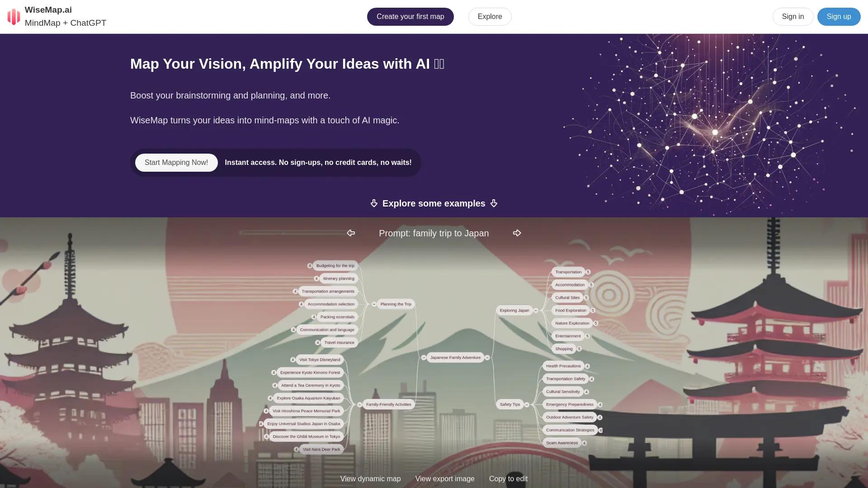Screen dimensions: 868x488
Task: Collapse the Safety Tips branch
Action: (x=527, y=404)
